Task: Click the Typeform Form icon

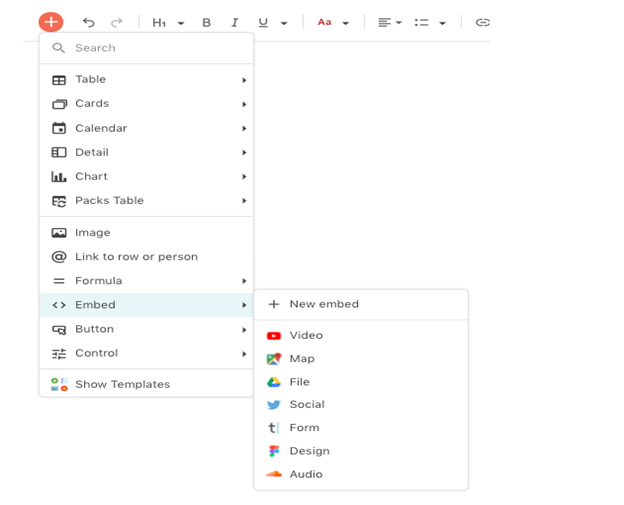Action: pyautogui.click(x=273, y=428)
